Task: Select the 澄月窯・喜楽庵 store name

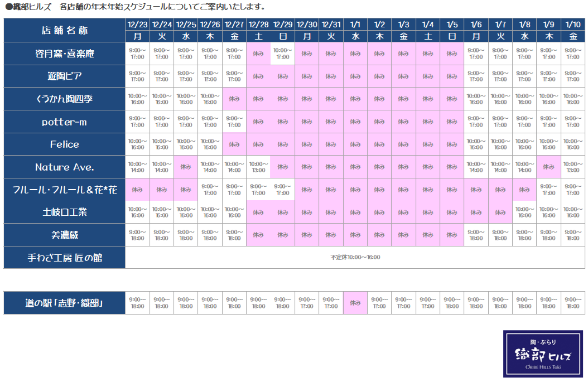Action: [x=65, y=54]
